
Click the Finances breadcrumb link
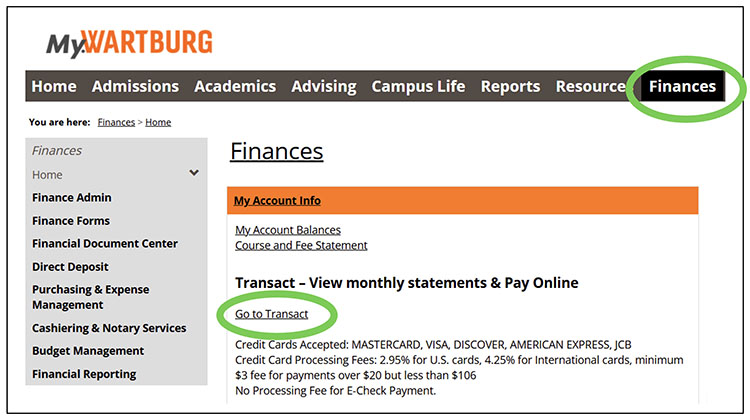pyautogui.click(x=116, y=122)
